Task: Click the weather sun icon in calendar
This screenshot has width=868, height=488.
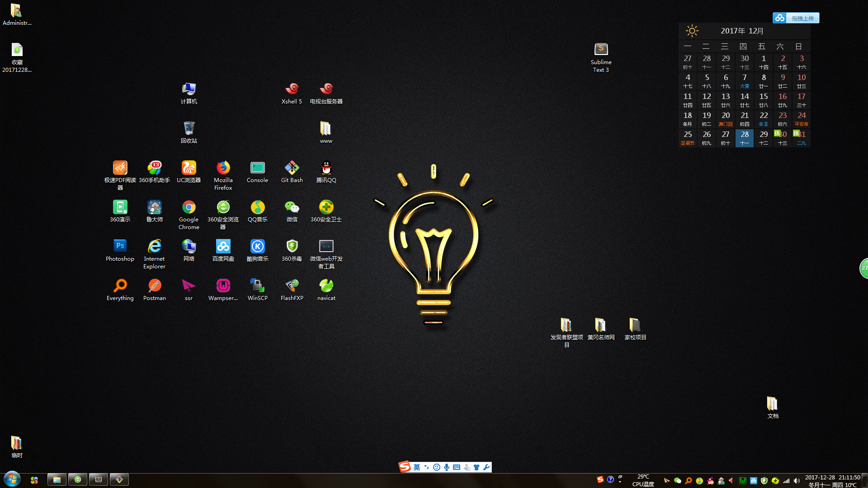Action: [692, 31]
